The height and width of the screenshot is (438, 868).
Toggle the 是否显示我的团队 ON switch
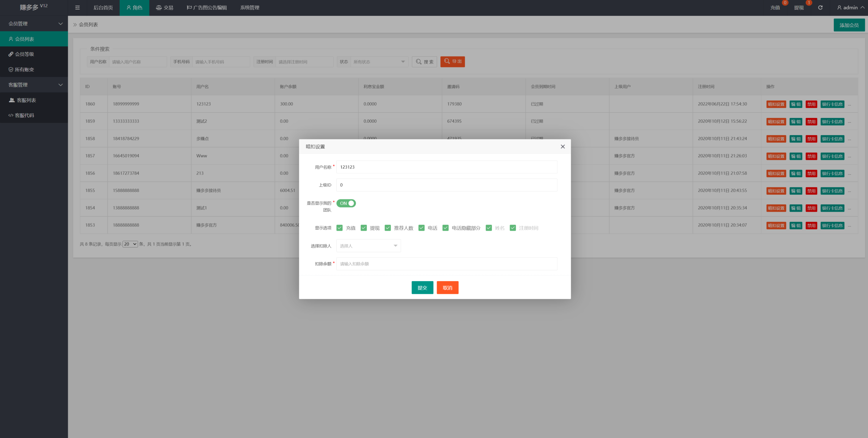pyautogui.click(x=346, y=203)
